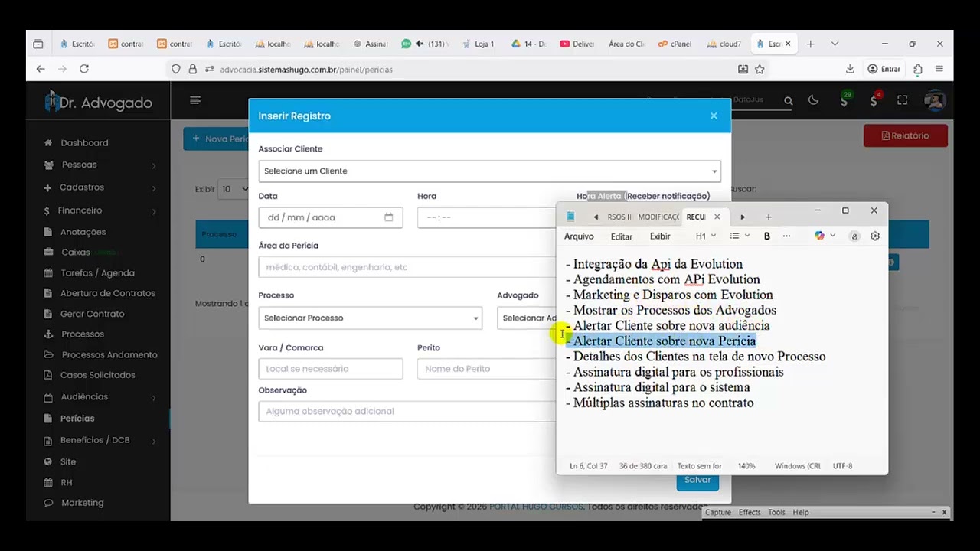This screenshot has width=980, height=551.
Task: Open Notepad settings gear
Action: click(875, 236)
